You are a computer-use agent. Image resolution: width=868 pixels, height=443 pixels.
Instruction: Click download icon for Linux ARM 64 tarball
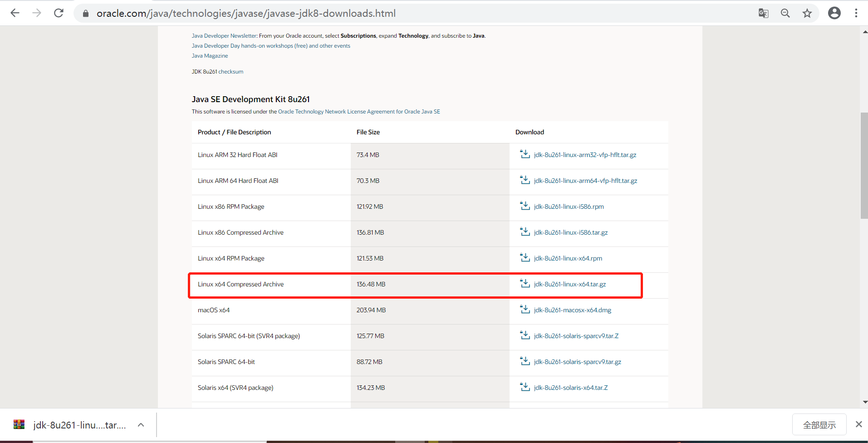point(525,180)
